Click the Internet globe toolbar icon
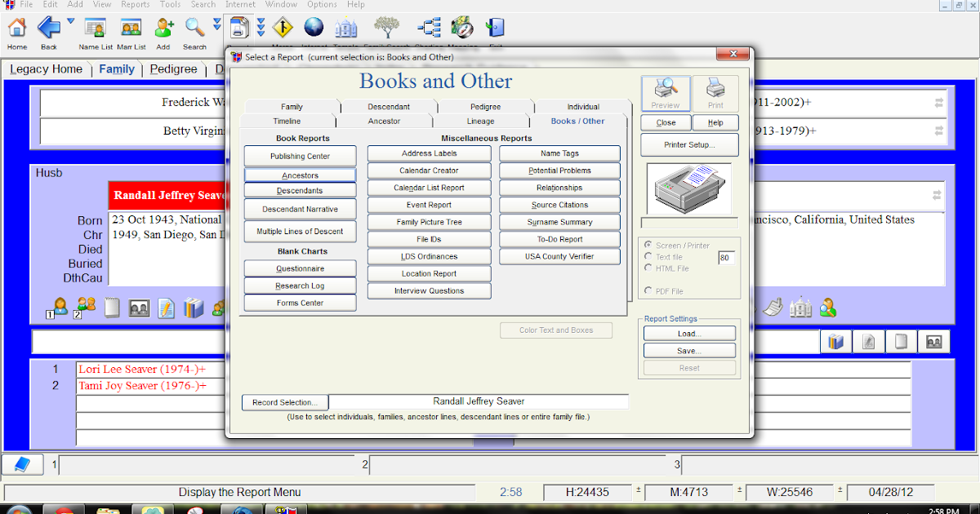 pos(314,27)
